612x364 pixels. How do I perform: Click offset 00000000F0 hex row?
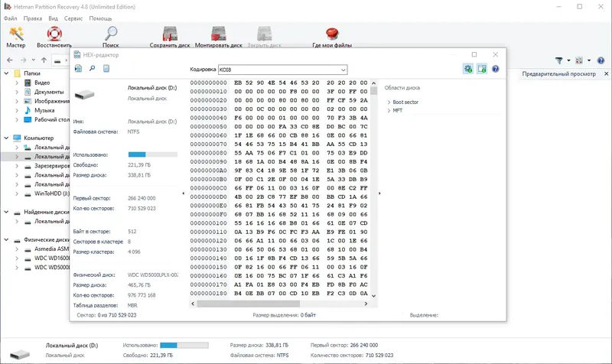click(279, 215)
